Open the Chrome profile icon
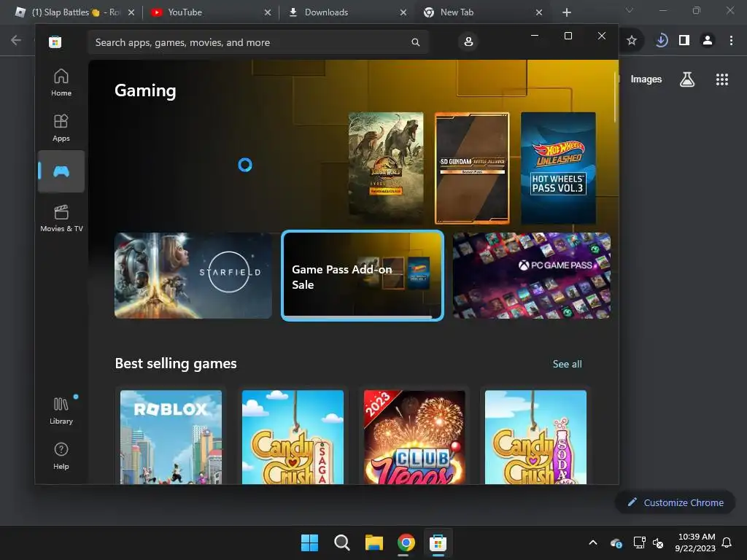Image resolution: width=747 pixels, height=560 pixels. pos(708,41)
